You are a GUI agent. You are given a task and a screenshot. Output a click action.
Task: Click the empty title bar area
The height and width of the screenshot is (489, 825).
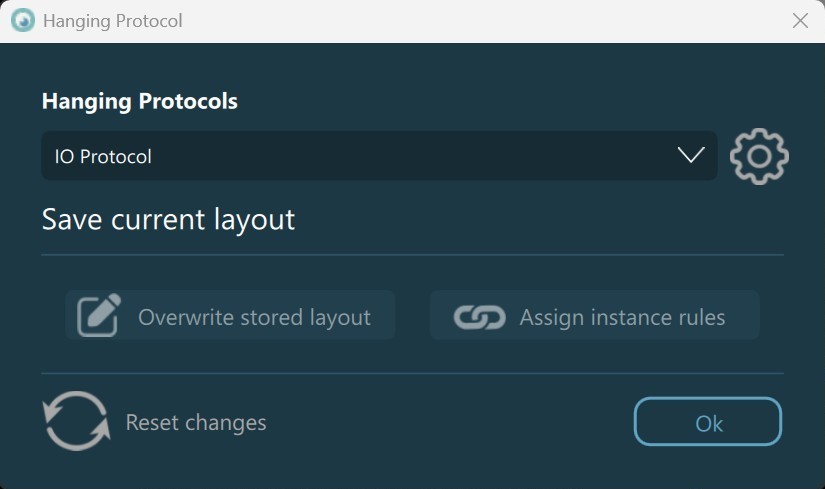click(x=480, y=21)
